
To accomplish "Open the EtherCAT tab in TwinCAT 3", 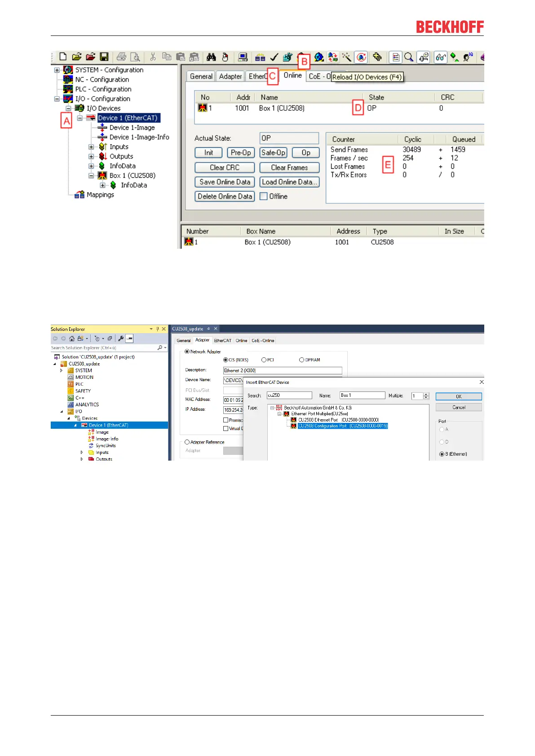I will (x=223, y=341).
